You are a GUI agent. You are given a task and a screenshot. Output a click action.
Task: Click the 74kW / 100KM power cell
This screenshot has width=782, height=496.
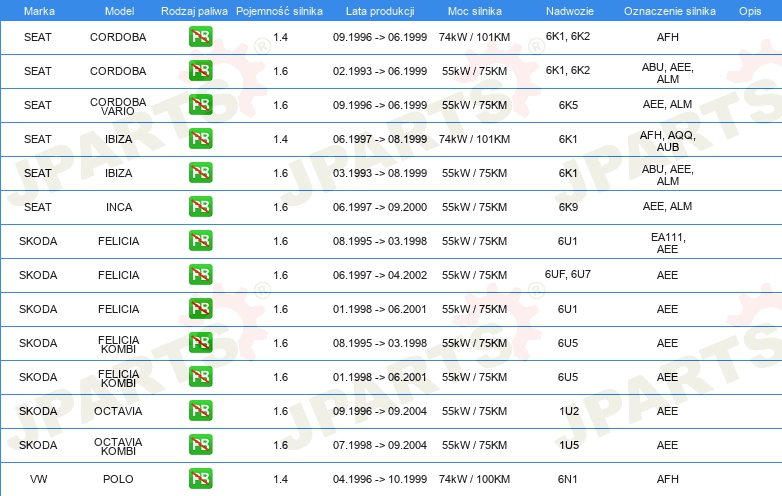(474, 479)
